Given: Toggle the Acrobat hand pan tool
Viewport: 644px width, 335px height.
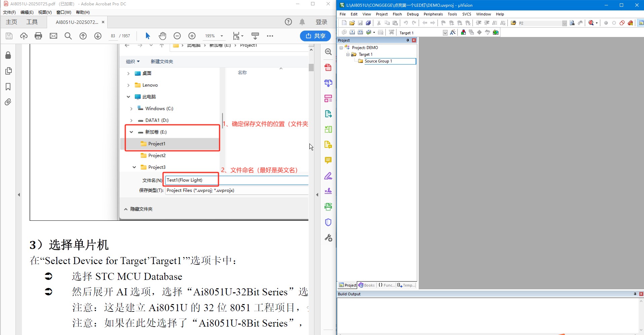Looking at the screenshot, I should point(162,36).
